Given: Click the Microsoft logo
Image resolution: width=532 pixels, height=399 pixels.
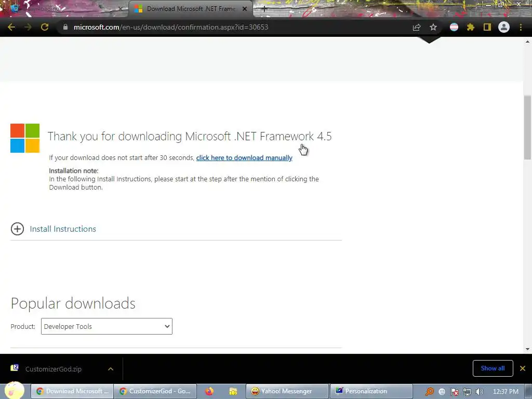Looking at the screenshot, I should tap(25, 138).
